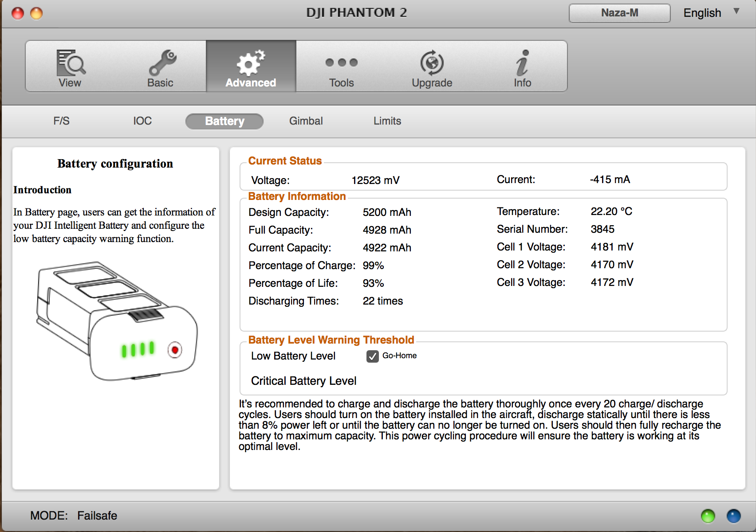Screen dimensions: 756x532
Task: Click the orange minimize window button
Action: tap(36, 13)
